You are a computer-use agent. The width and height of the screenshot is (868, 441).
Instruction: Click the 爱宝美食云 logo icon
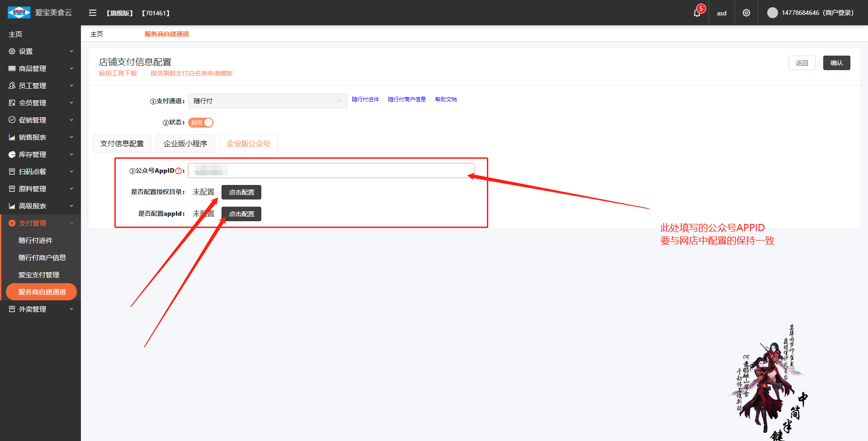19,13
